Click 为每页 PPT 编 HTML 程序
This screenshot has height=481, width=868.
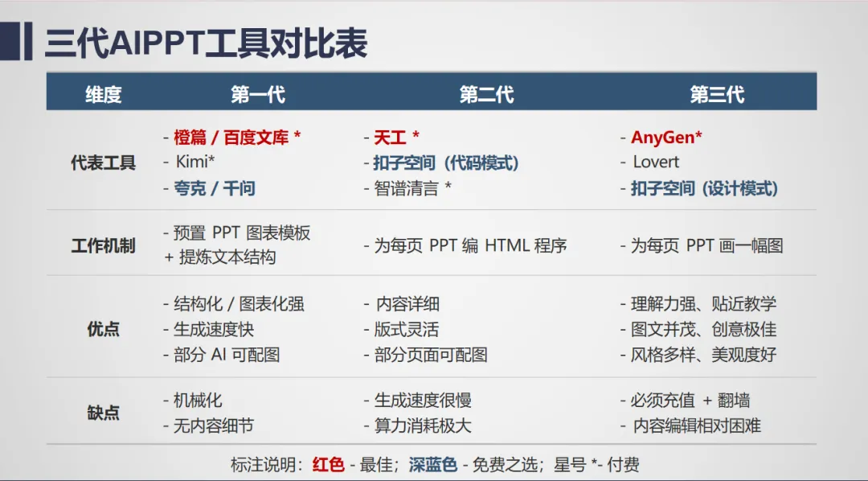tap(470, 245)
